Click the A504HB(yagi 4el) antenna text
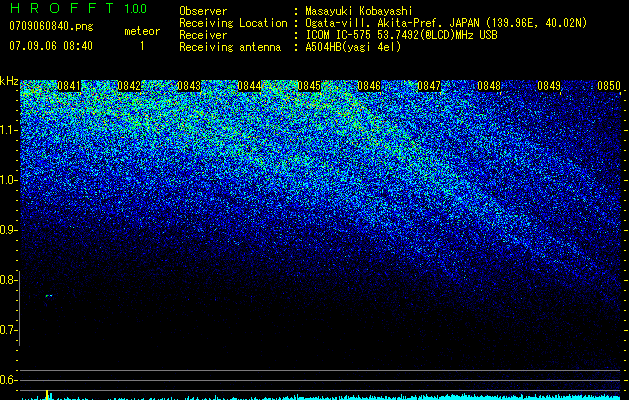This screenshot has height=400, width=629. pyautogui.click(x=353, y=47)
